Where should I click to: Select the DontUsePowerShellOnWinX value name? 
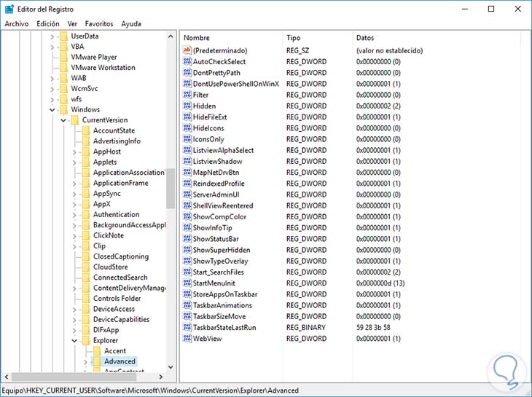pos(236,84)
